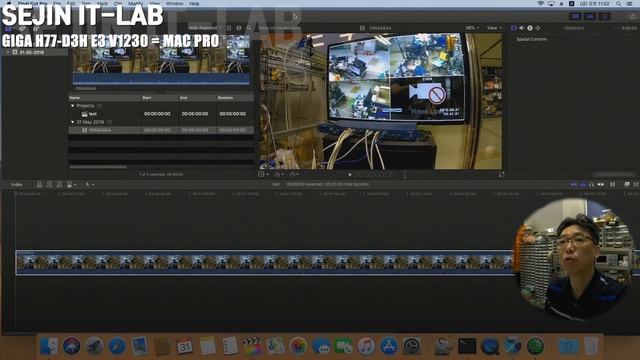
Task: Click the Wi-Fi status icon
Action: pyautogui.click(x=541, y=4)
